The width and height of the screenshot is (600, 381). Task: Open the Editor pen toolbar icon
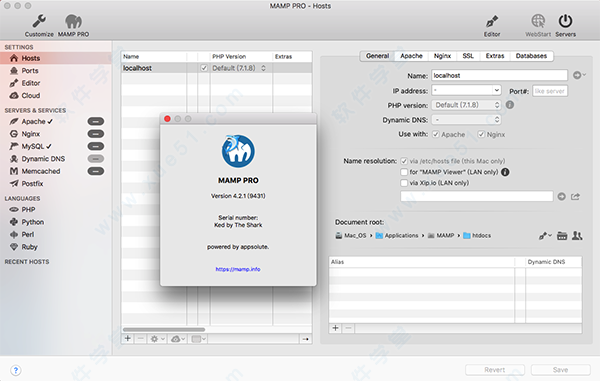pyautogui.click(x=492, y=22)
